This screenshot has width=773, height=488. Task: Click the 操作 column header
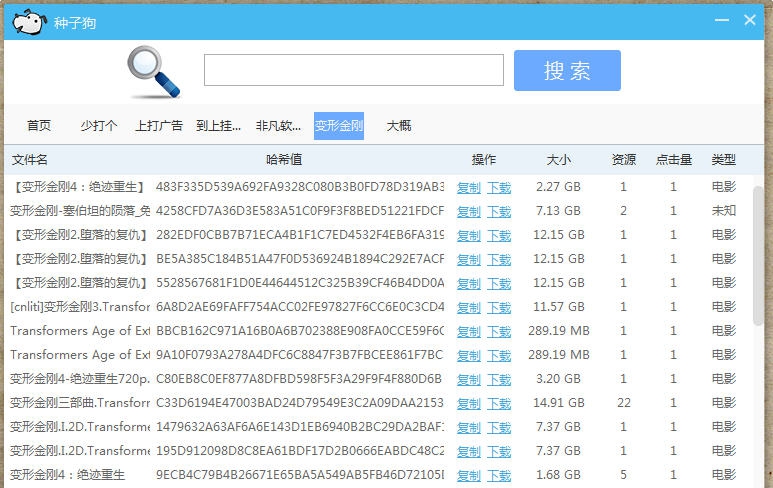[x=484, y=159]
